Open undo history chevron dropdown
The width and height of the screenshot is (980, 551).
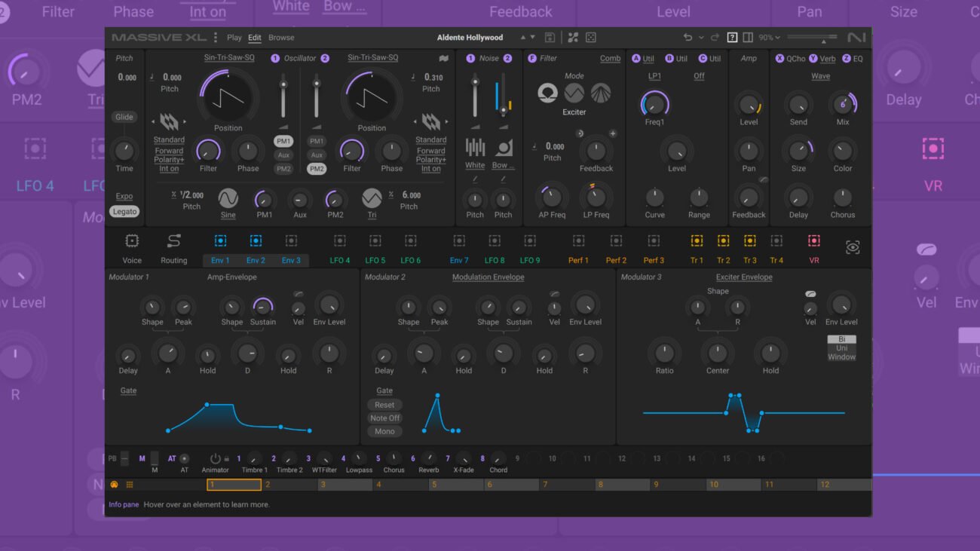[701, 37]
